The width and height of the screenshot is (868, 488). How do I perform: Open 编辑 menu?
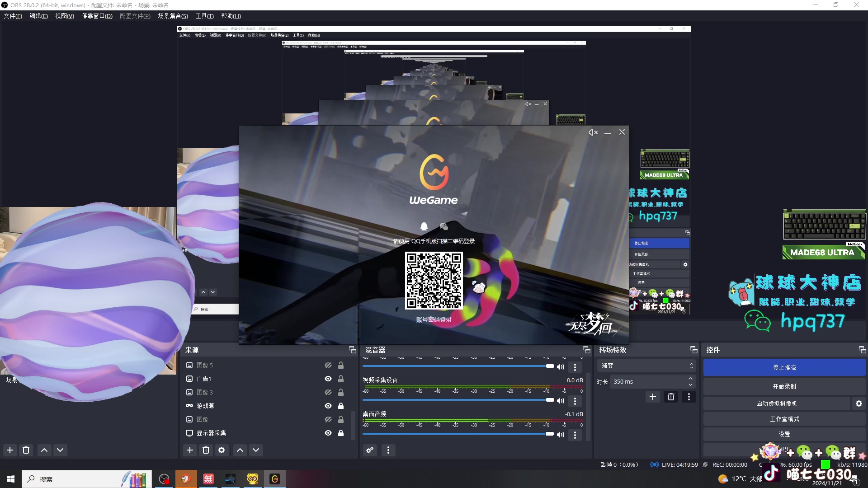(x=38, y=16)
